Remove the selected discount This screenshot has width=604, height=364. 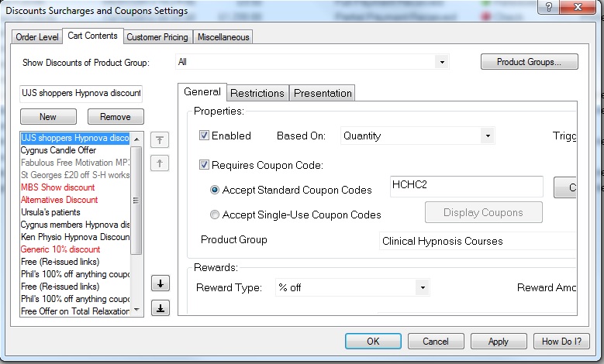coord(116,116)
